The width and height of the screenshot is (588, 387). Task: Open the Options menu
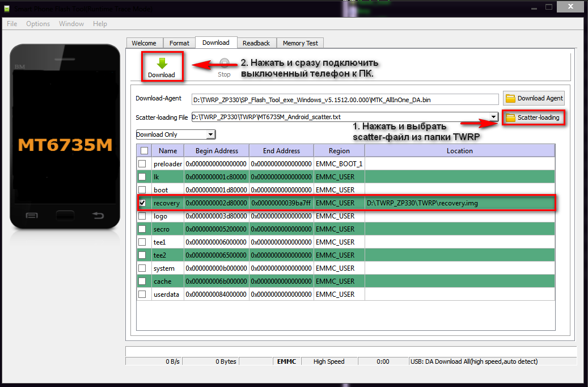point(38,24)
